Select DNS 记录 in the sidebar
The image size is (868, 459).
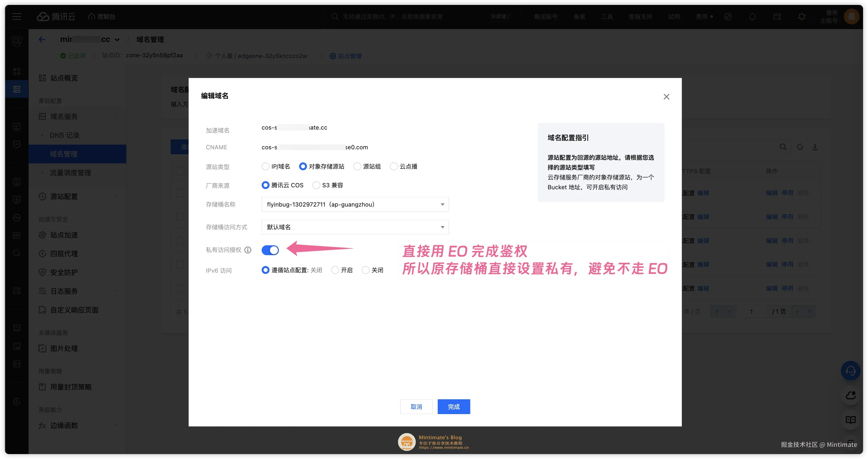(64, 135)
